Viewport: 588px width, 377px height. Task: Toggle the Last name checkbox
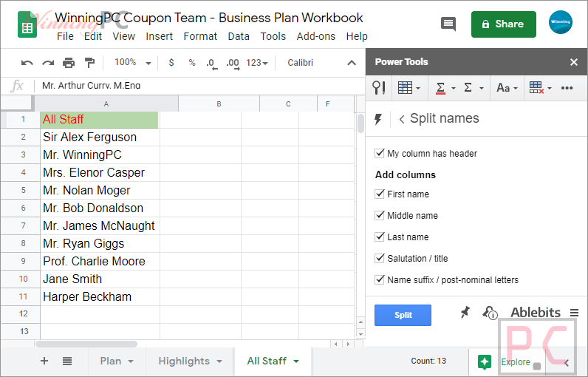tap(380, 237)
